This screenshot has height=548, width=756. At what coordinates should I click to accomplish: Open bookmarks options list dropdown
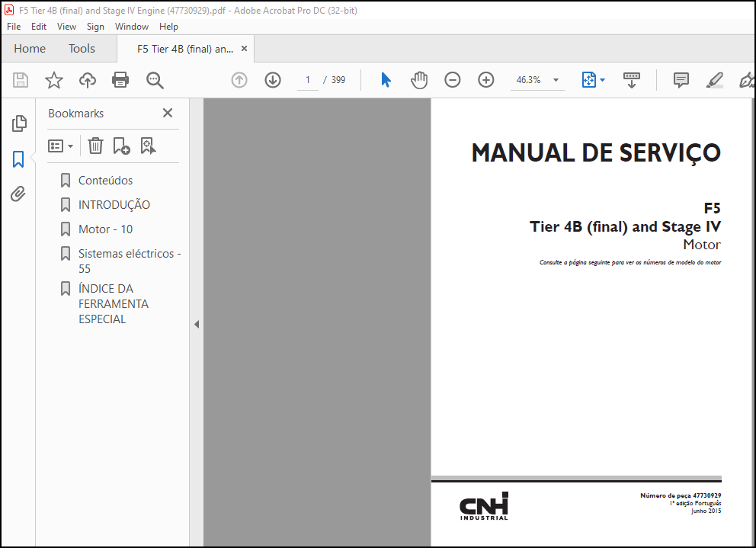(x=61, y=146)
